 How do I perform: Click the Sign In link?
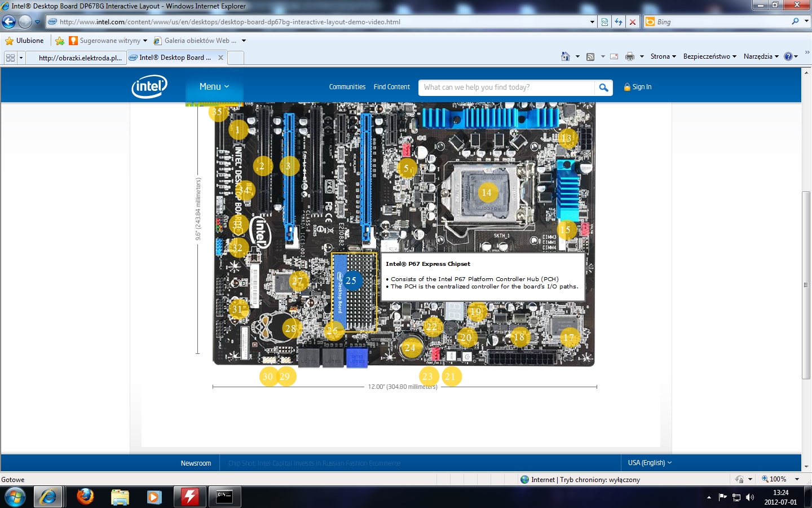pyautogui.click(x=638, y=87)
